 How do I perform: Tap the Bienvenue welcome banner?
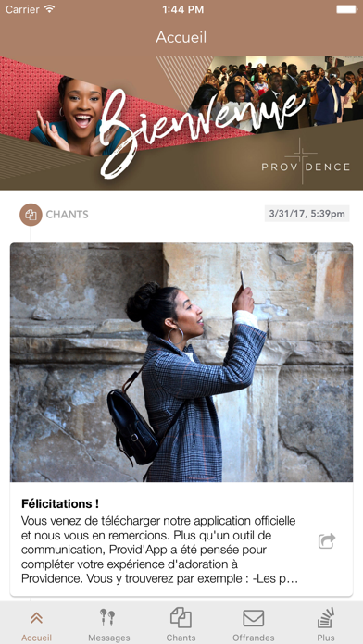click(x=181, y=123)
